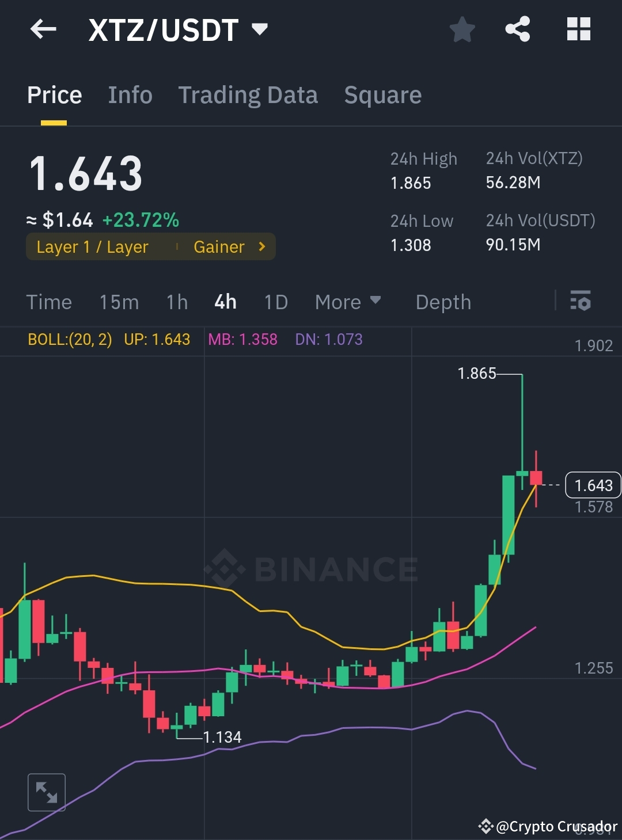Image resolution: width=622 pixels, height=840 pixels.
Task: Tap the Info section
Action: click(x=130, y=94)
